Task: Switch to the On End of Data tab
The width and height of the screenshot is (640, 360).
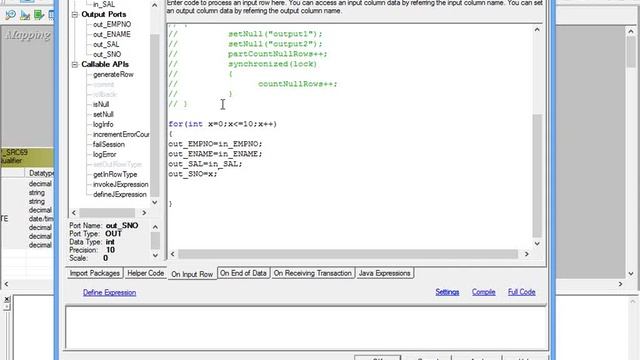Action: pos(243,273)
